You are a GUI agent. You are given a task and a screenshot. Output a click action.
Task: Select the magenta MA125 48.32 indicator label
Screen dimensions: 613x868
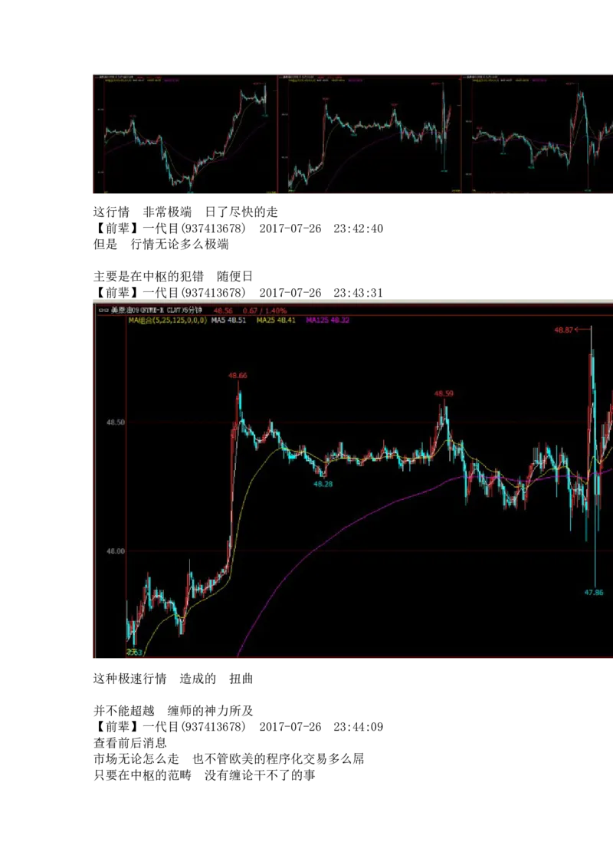click(x=329, y=321)
